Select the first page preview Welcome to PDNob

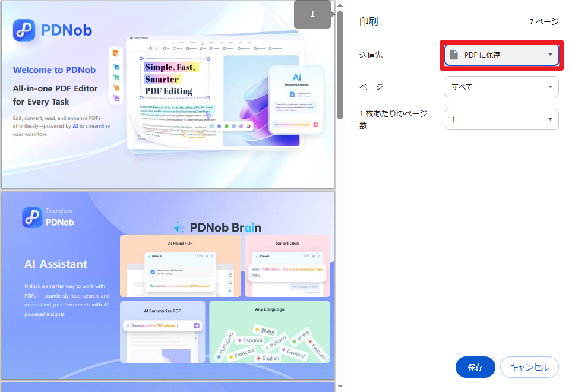168,94
